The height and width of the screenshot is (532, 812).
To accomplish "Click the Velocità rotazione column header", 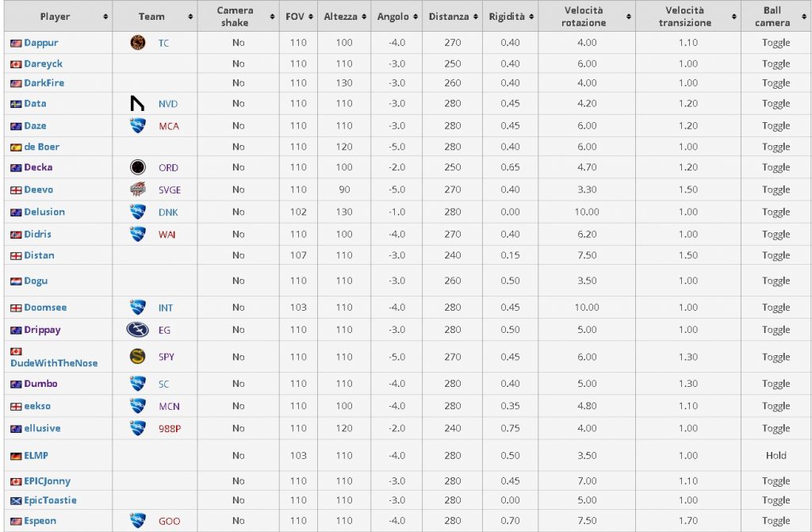I will point(583,17).
